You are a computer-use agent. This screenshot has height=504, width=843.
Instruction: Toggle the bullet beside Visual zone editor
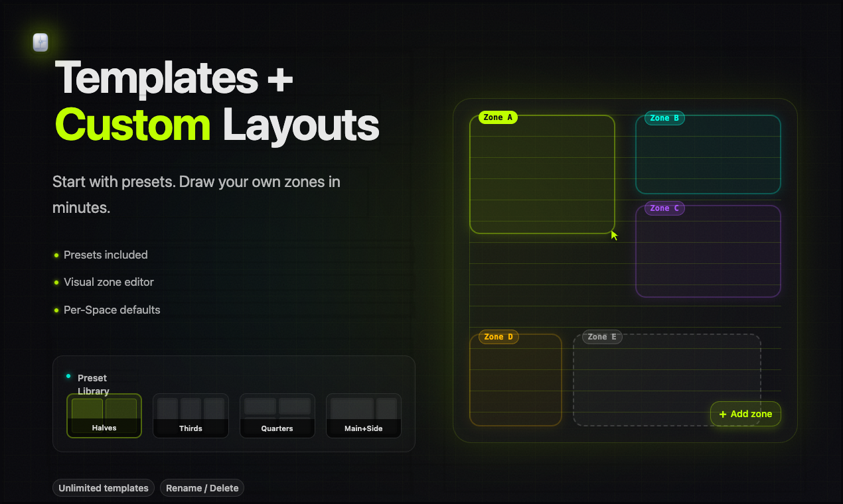coord(56,282)
